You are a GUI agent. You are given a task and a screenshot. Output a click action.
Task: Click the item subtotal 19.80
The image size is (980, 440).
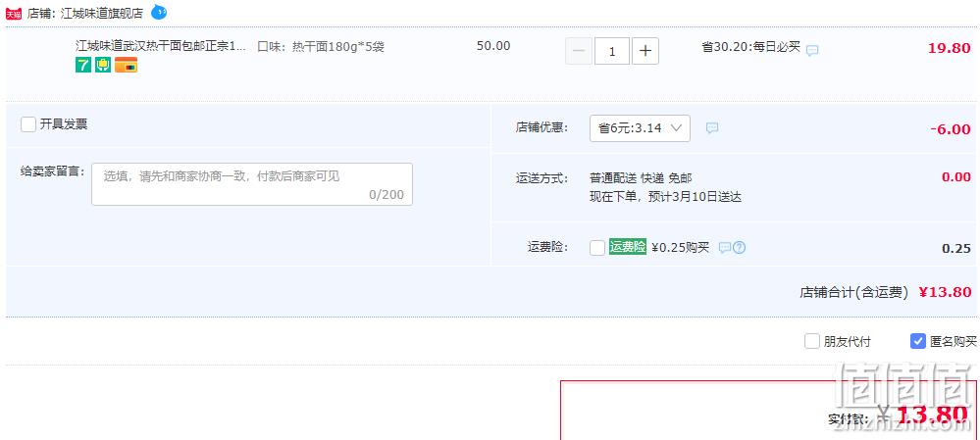click(x=949, y=48)
